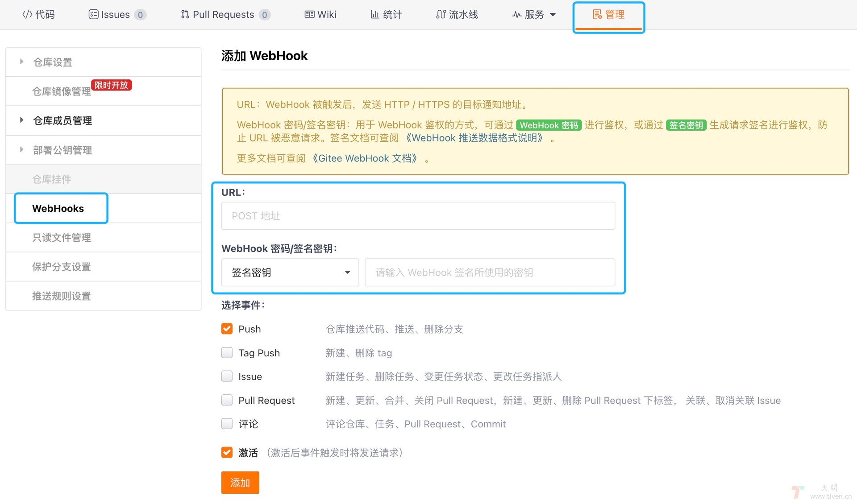Click the 服务 pulse icon
857x504 pixels.
pyautogui.click(x=517, y=15)
